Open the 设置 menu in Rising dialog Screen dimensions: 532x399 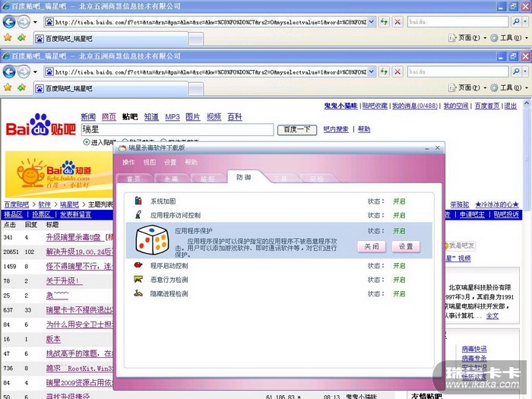(170, 162)
